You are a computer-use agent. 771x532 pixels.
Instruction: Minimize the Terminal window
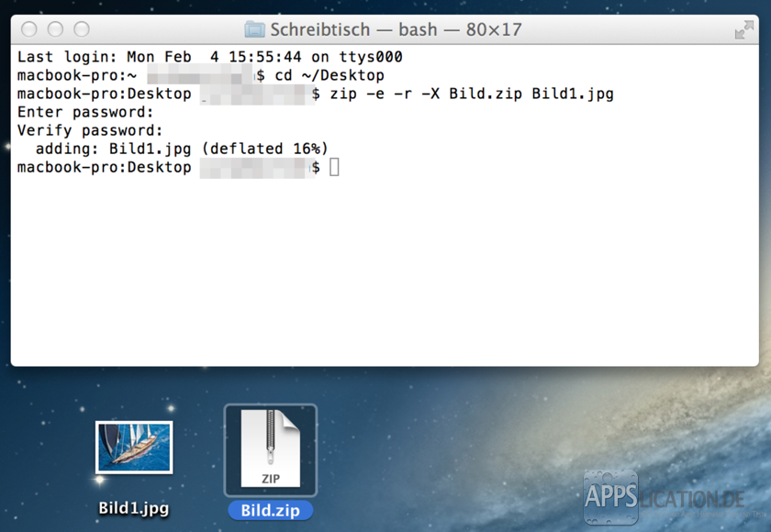coord(56,29)
